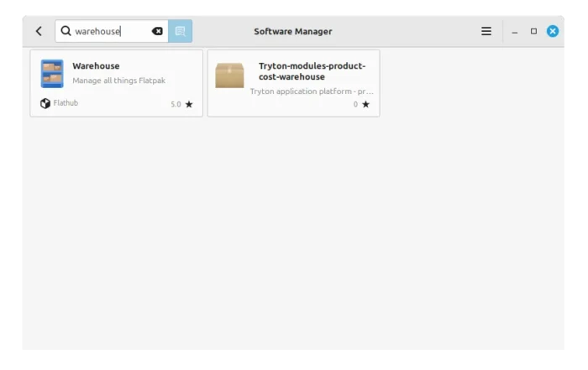Open the Tryton package box icon
The image size is (588, 370).
(x=229, y=76)
